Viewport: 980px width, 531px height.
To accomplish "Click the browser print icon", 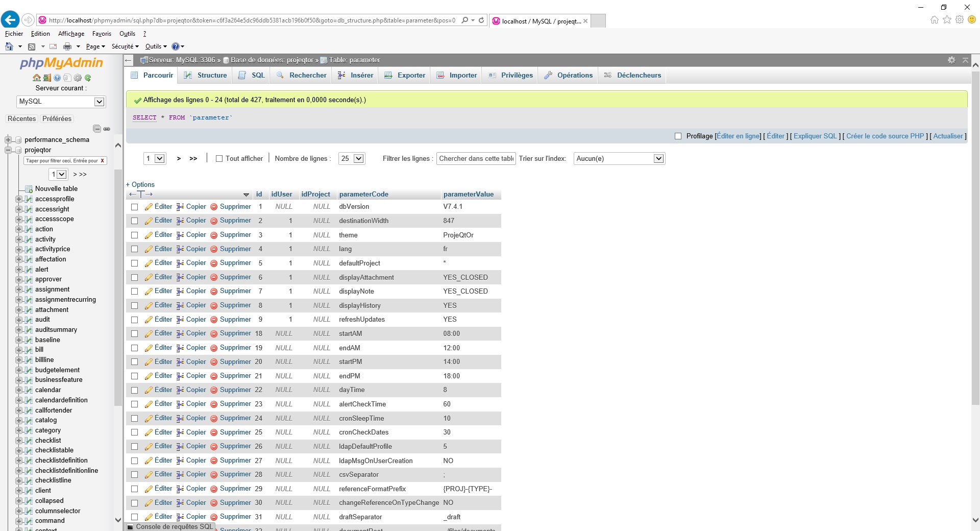I will pos(67,46).
